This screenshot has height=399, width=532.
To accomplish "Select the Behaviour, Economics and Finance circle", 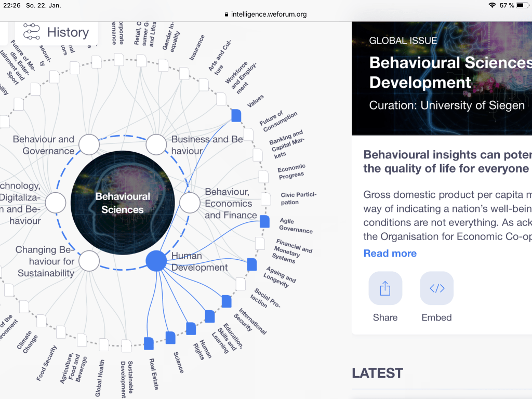I will point(190,203).
